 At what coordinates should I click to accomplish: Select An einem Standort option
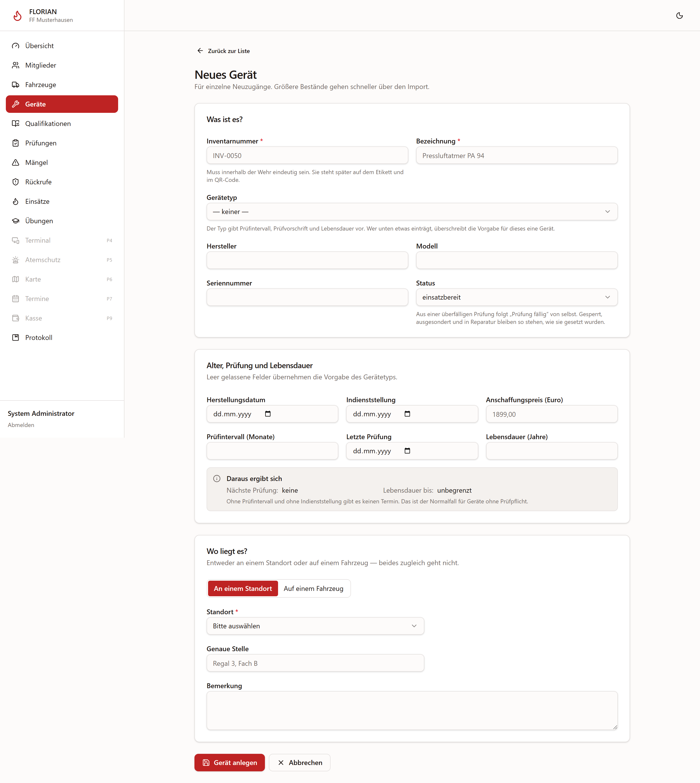coord(243,588)
